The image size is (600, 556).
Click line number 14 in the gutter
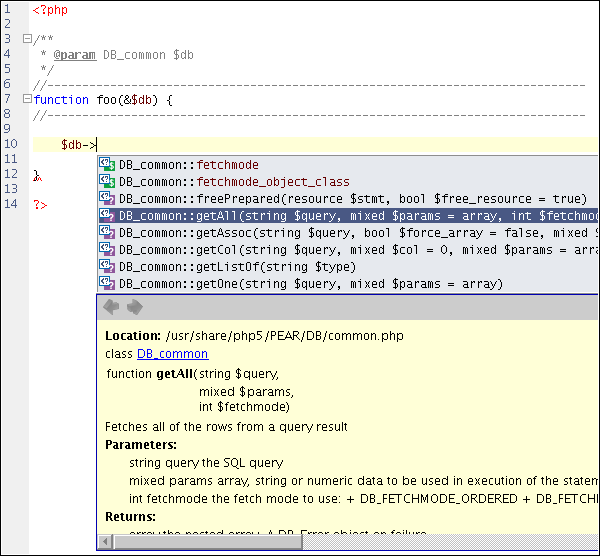click(x=11, y=204)
